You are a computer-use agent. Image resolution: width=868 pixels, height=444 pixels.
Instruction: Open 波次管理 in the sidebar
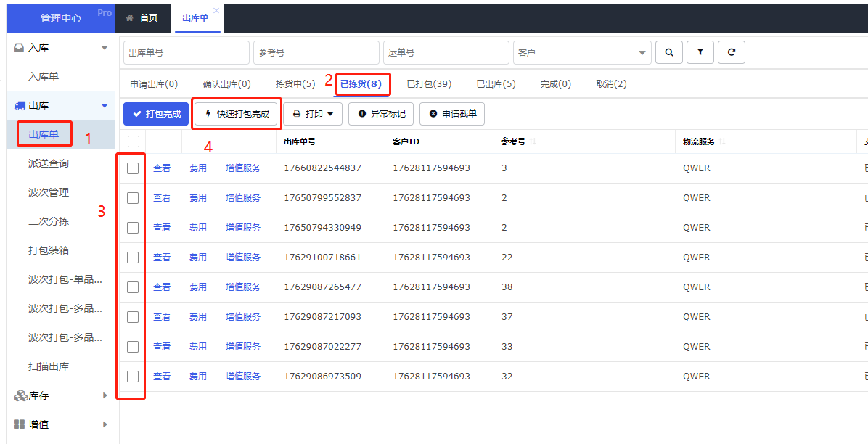(x=49, y=193)
